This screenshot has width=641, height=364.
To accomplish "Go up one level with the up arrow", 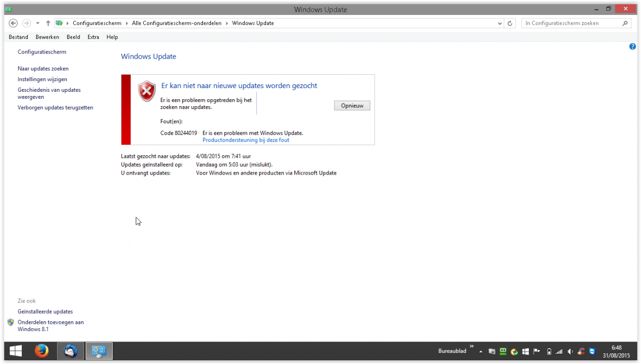I will point(48,23).
